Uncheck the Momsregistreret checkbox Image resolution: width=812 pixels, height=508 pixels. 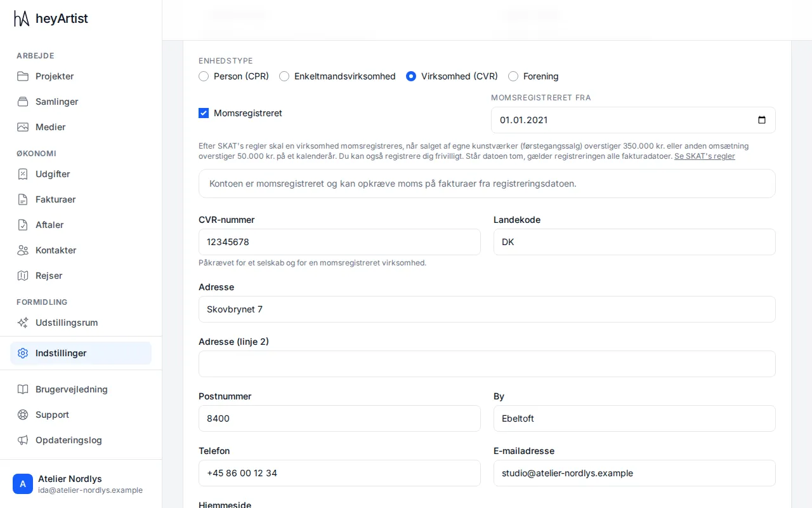click(x=204, y=113)
